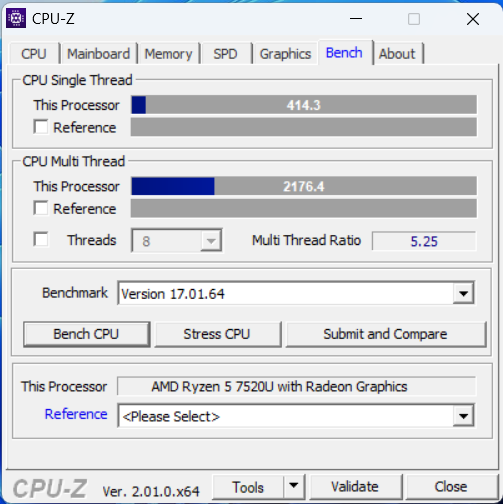Expand the Benchmark version dropdown
The width and height of the screenshot is (503, 504).
[x=463, y=293]
